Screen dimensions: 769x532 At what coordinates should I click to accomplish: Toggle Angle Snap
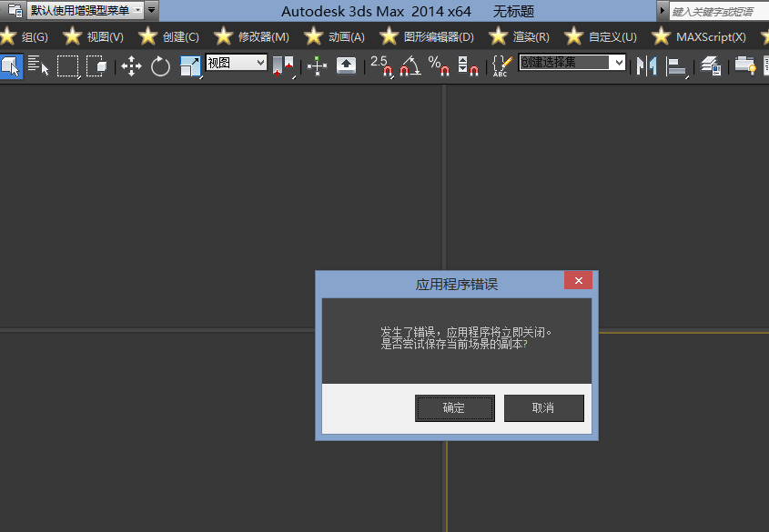click(x=410, y=65)
